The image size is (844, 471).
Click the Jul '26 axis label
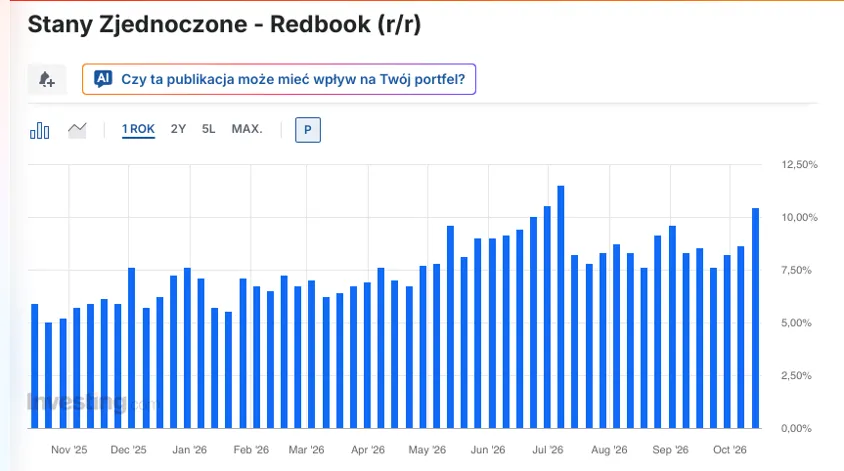(548, 449)
